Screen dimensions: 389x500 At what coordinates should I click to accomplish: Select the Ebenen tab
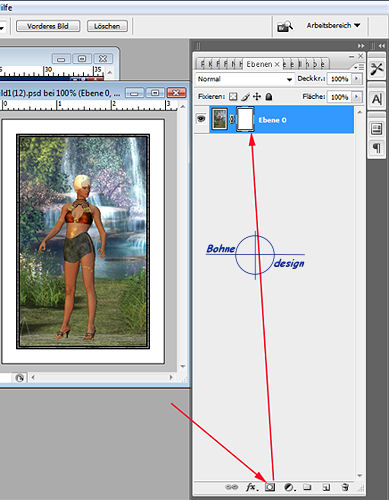(262, 64)
